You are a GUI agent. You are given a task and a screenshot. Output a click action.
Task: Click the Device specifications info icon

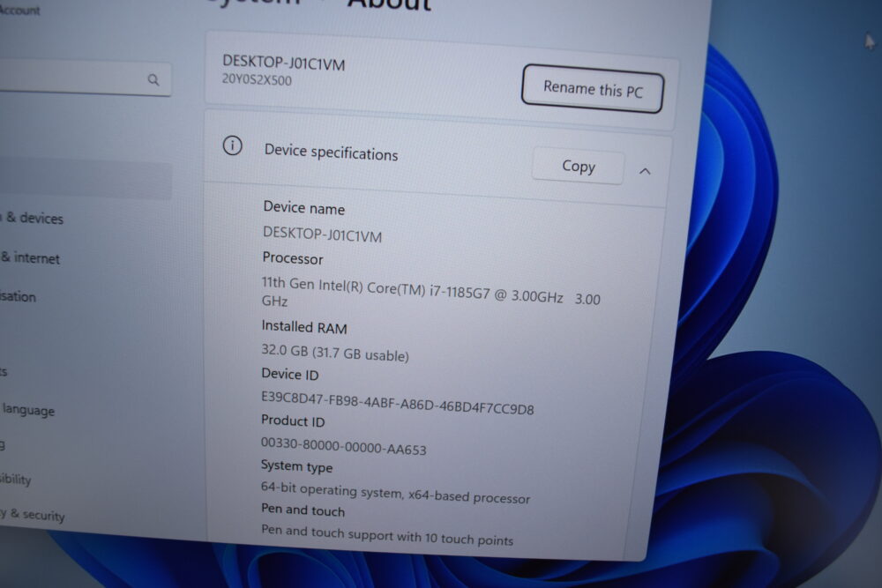[232, 145]
